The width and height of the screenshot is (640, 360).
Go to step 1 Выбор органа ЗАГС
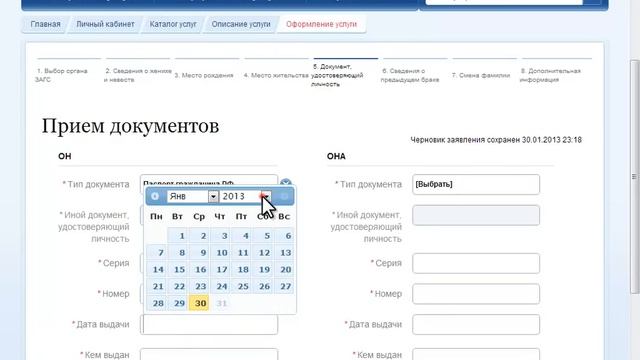point(61,75)
